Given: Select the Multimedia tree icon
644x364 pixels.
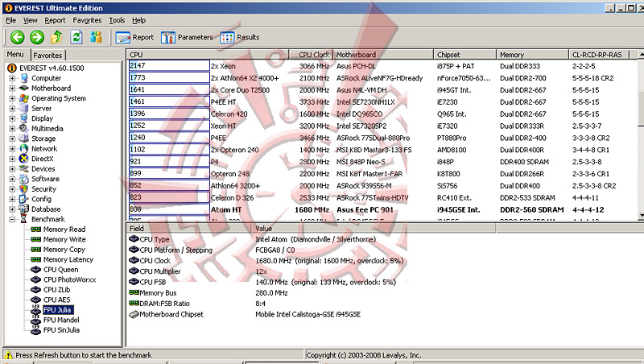Looking at the screenshot, I should pyautogui.click(x=24, y=128).
